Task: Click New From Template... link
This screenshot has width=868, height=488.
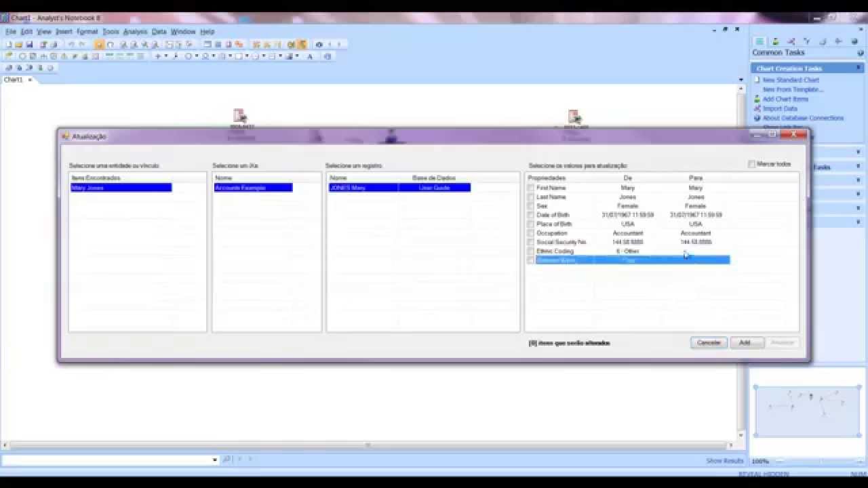Action: tap(793, 89)
